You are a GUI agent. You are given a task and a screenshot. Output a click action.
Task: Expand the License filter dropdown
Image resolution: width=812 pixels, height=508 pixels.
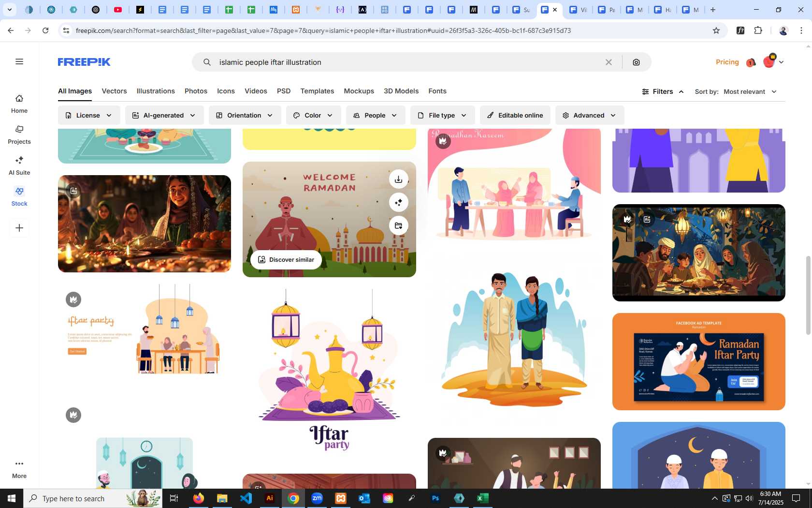(89, 115)
